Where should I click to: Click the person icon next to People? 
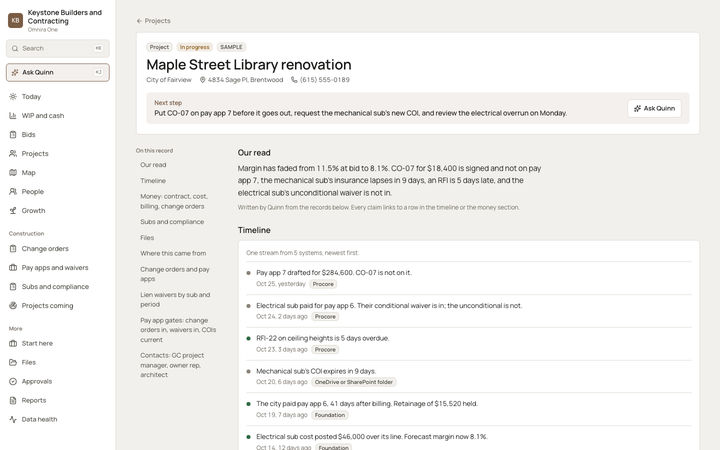pyautogui.click(x=13, y=191)
